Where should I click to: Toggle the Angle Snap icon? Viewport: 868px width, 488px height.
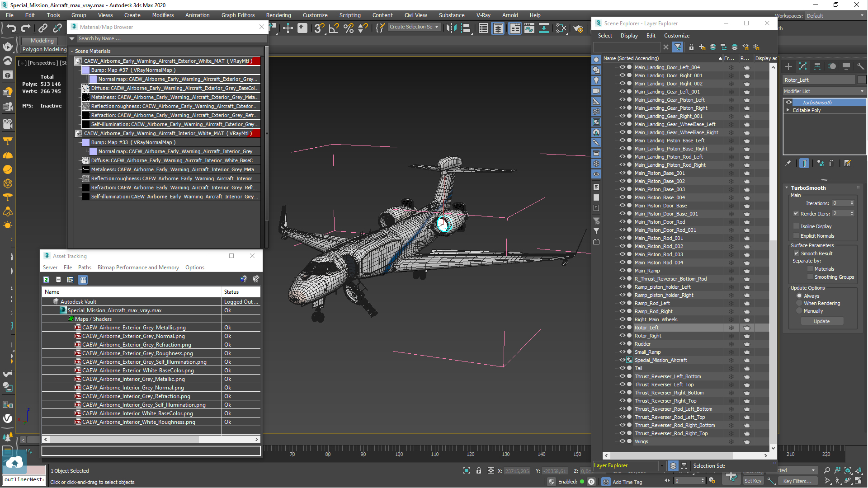tap(333, 28)
